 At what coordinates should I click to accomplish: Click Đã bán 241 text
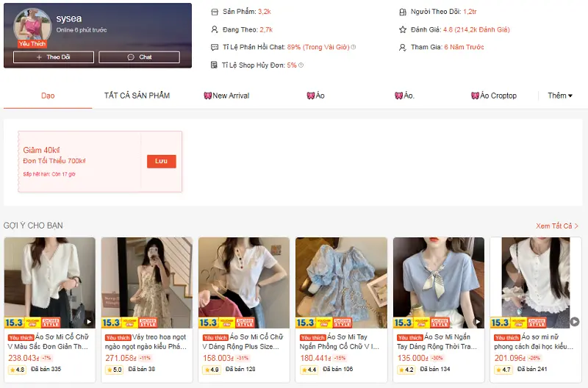[x=532, y=369]
